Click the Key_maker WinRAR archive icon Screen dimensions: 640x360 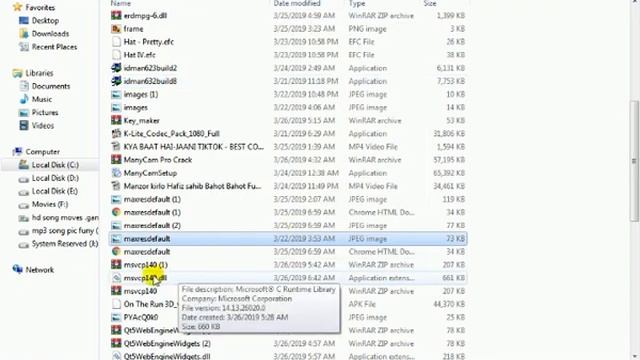[116, 120]
